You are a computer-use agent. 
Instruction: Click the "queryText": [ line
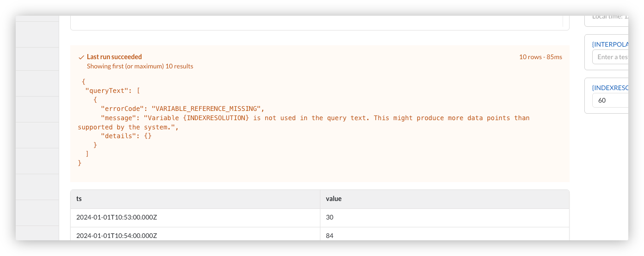click(x=112, y=91)
